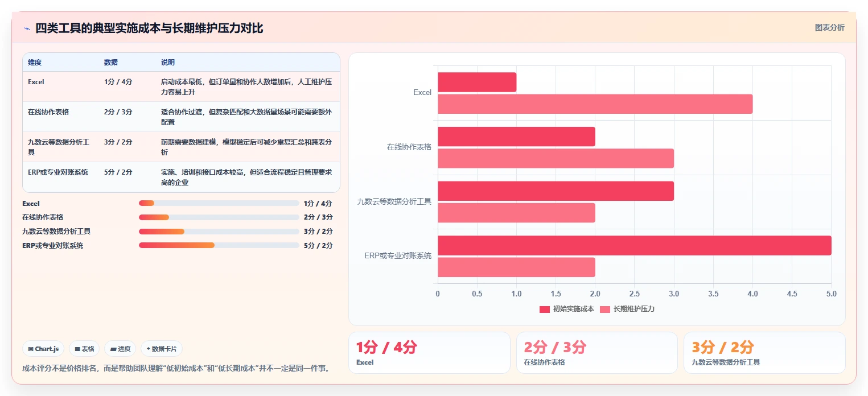
Task: Click the Excel description starting 启动成本最低
Action: point(246,86)
